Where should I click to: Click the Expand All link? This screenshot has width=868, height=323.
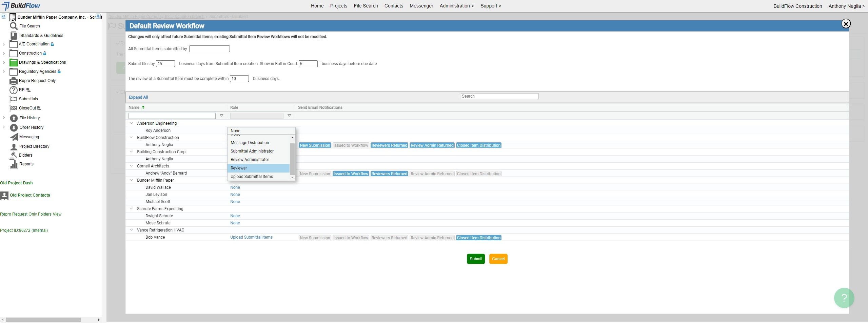[138, 97]
